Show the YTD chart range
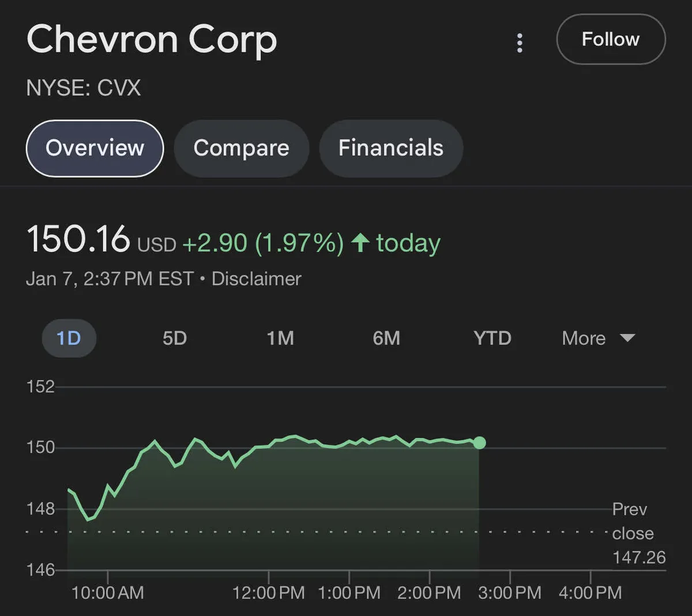Image resolution: width=692 pixels, height=616 pixels. 492,338
